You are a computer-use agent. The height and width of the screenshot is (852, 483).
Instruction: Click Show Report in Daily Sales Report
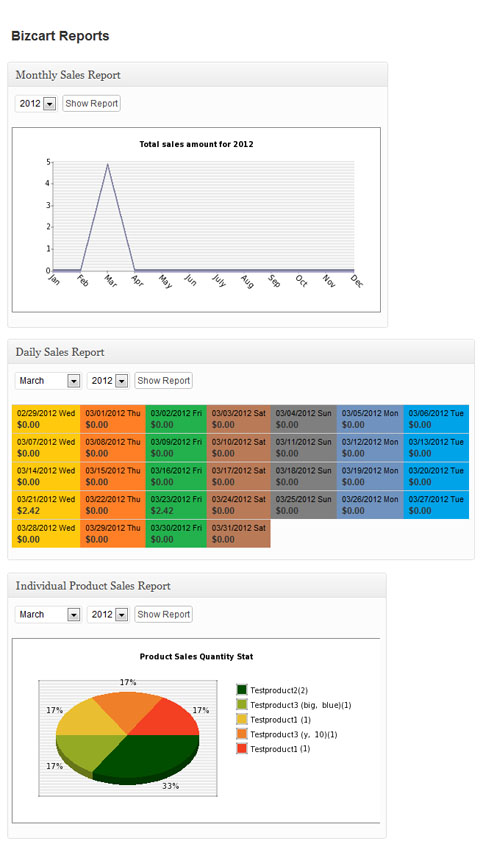[x=164, y=380]
